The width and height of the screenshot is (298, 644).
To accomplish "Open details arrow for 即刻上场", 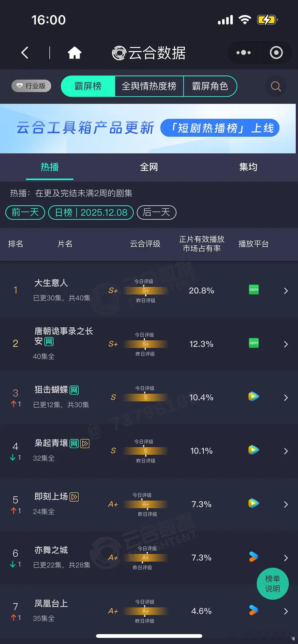I will click(x=286, y=504).
